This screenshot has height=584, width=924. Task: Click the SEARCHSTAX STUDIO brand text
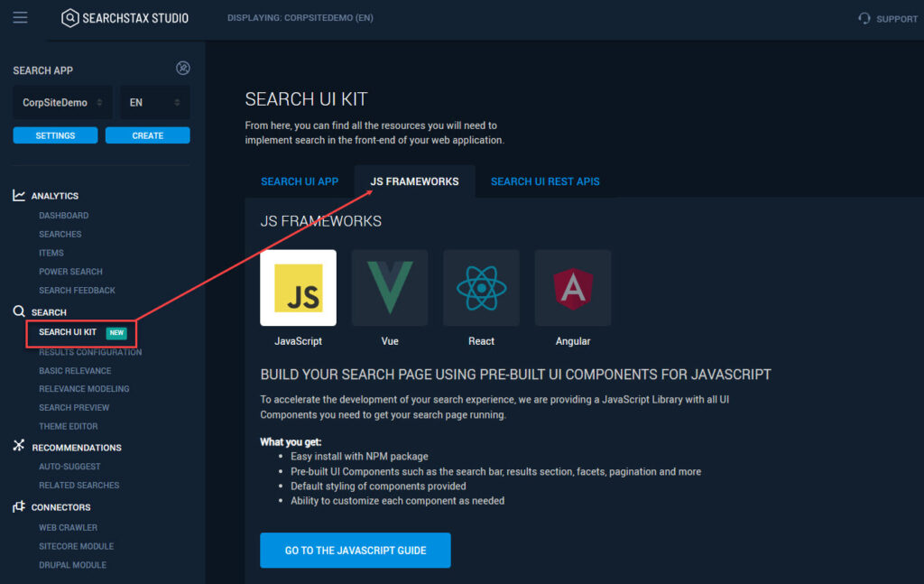click(135, 18)
